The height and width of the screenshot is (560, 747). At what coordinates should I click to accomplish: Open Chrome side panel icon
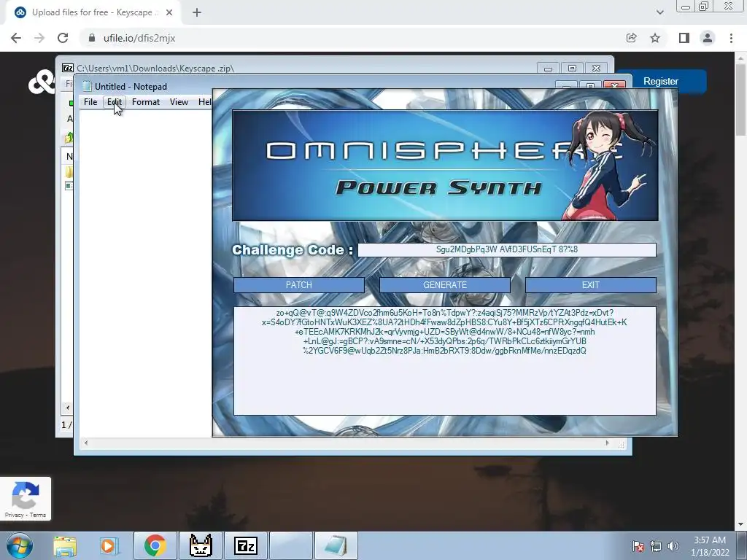tap(684, 38)
